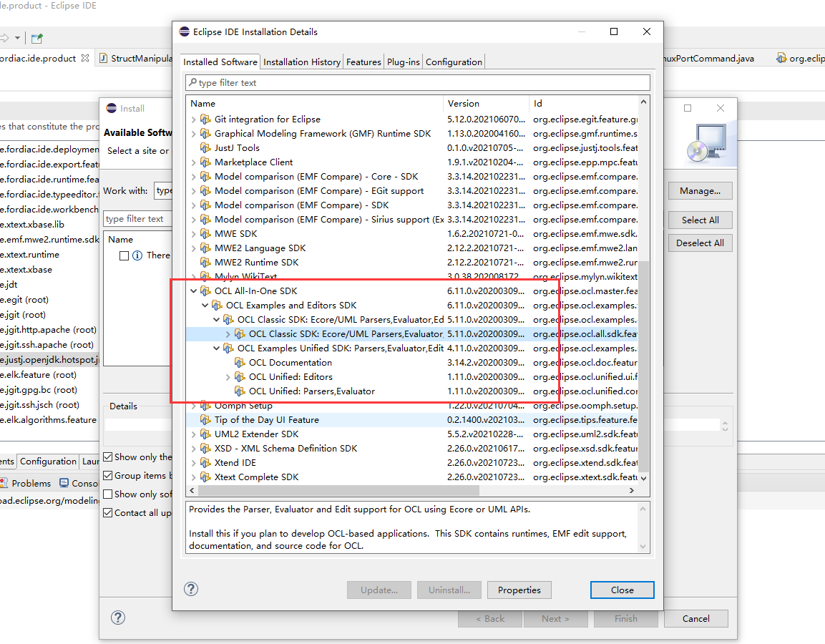Enable 'Show only software' checkbox option
Viewport: 825px width, 644px height.
[x=108, y=494]
